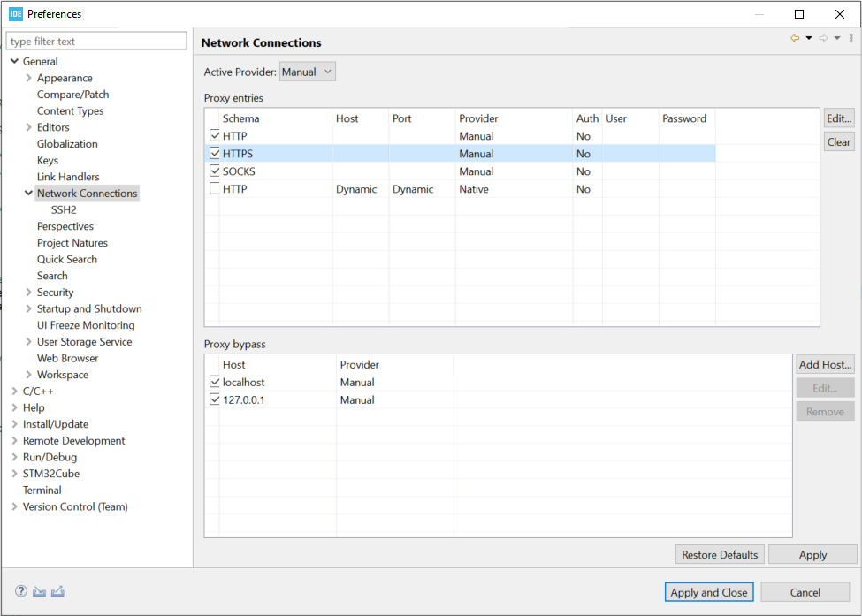Click the Add Host... button

click(825, 364)
